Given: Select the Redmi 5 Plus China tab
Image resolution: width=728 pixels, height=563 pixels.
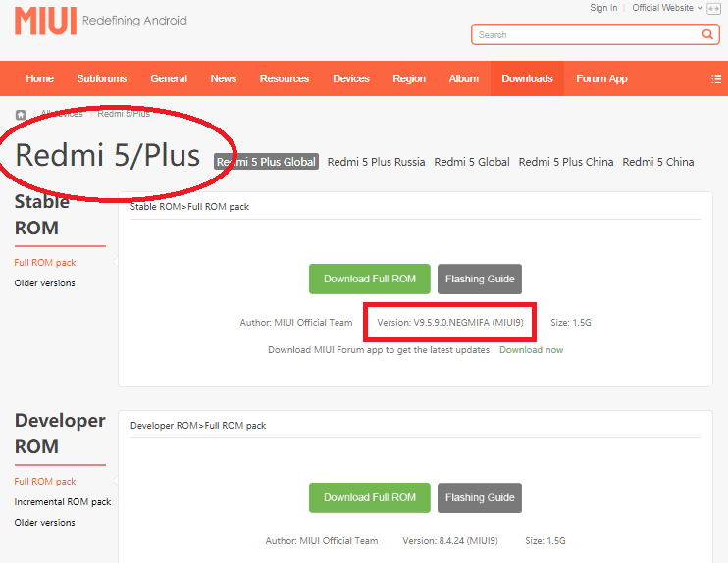Looking at the screenshot, I should [566, 162].
